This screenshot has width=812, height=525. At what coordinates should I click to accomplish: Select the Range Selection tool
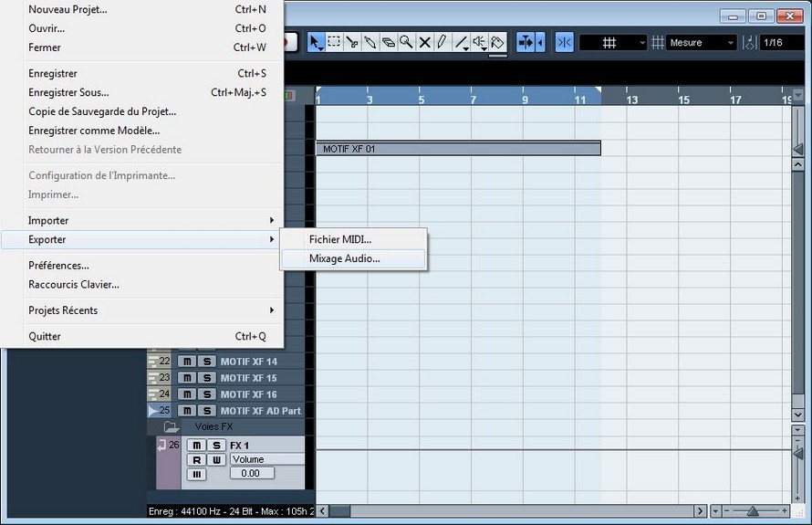334,42
